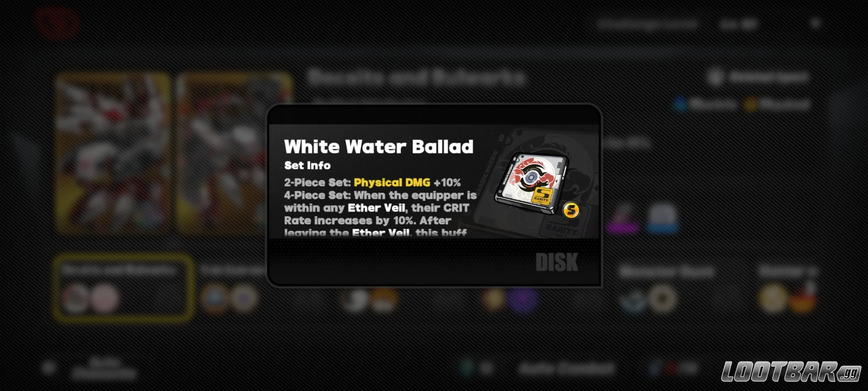Image resolution: width=868 pixels, height=391 pixels.
Task: Click the yellow dot legend marker at top right
Action: 750,104
